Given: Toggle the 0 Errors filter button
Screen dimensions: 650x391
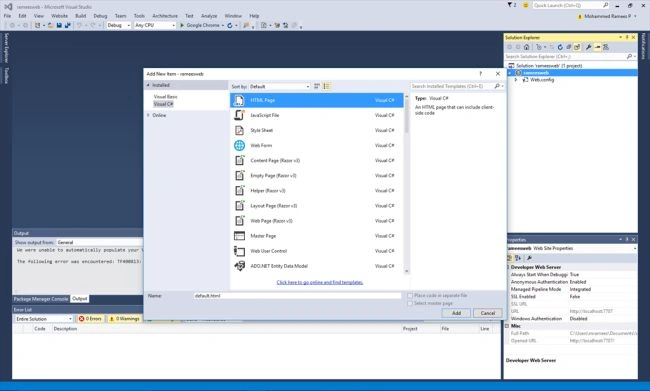Looking at the screenshot, I should tap(90, 318).
